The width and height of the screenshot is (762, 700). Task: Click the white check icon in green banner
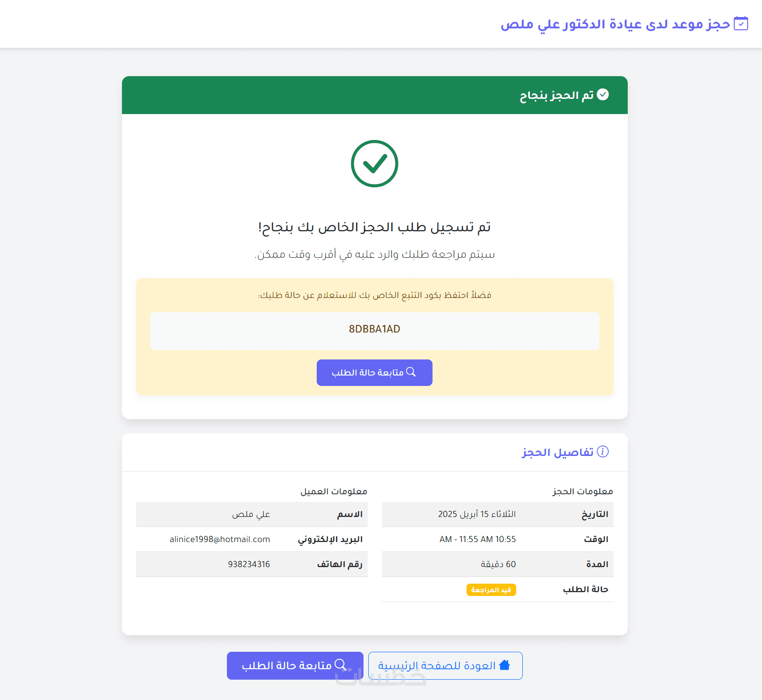(x=603, y=95)
